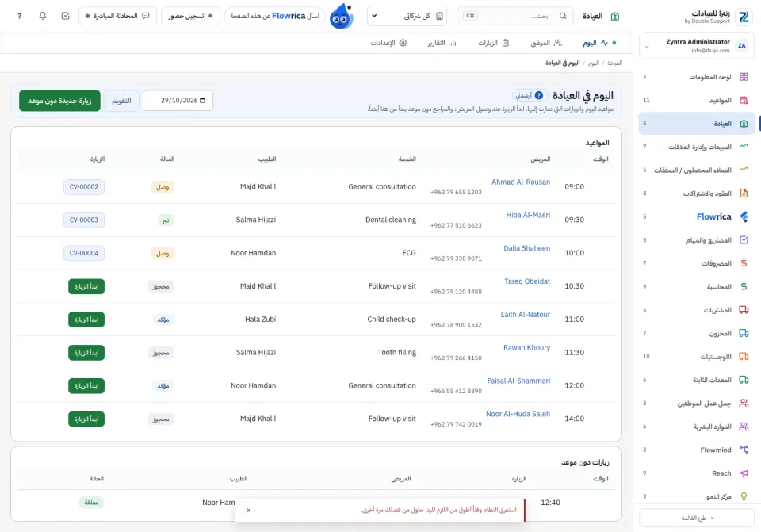Expand the all companies dropdown
The image size is (761, 532).
407,16
